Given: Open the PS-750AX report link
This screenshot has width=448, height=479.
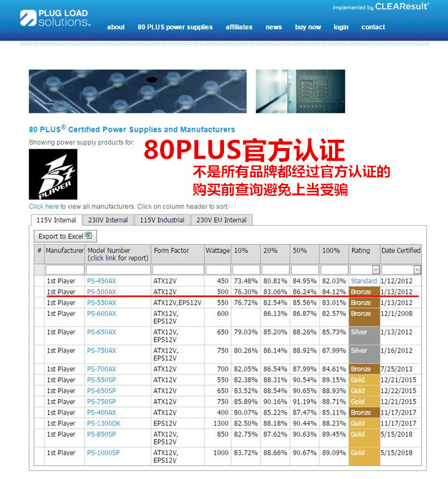Looking at the screenshot, I should tap(102, 351).
